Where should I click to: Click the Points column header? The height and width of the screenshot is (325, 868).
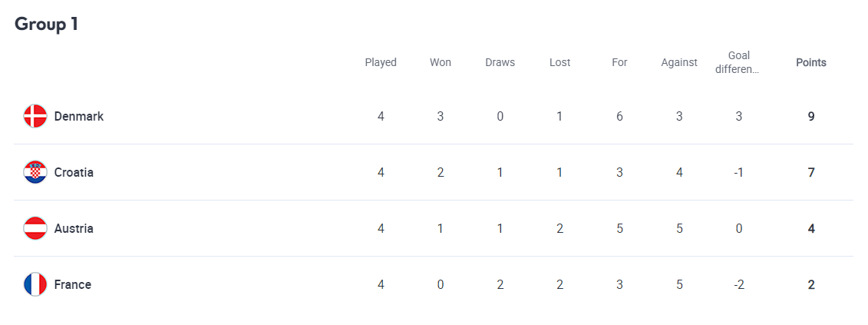pyautogui.click(x=811, y=63)
